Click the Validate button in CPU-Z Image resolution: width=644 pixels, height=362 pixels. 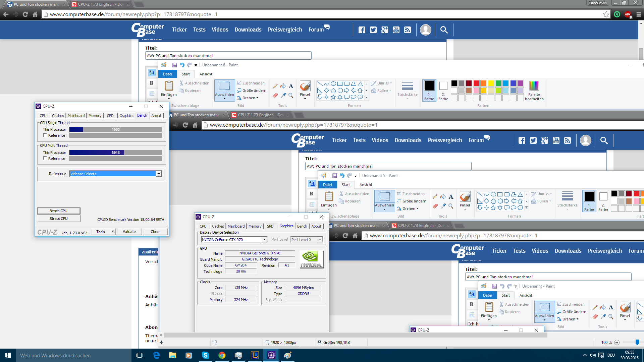129,232
